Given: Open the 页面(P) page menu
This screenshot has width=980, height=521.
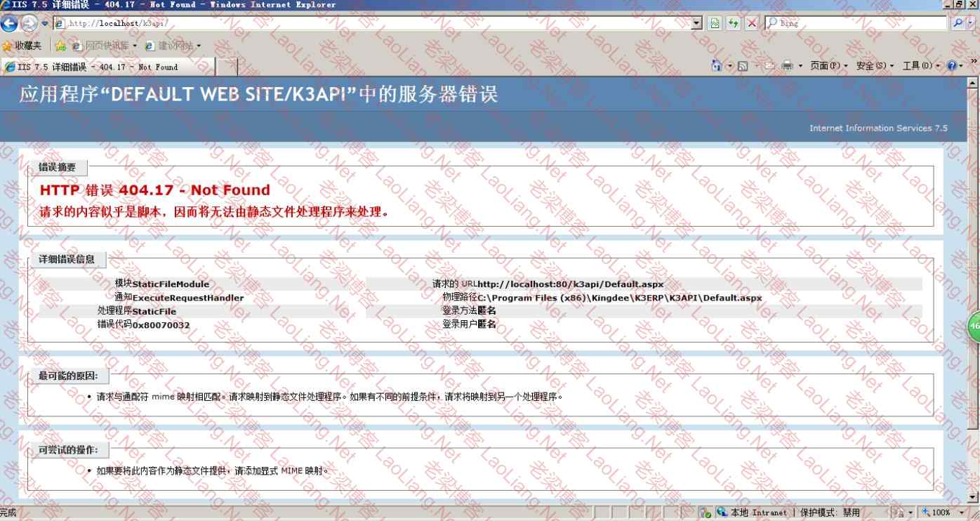Looking at the screenshot, I should tap(828, 66).
